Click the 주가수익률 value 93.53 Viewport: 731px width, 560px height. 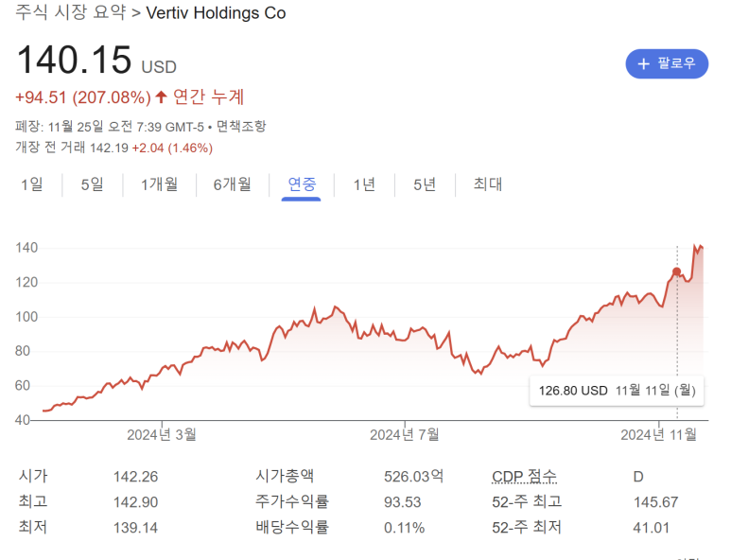coord(402,502)
